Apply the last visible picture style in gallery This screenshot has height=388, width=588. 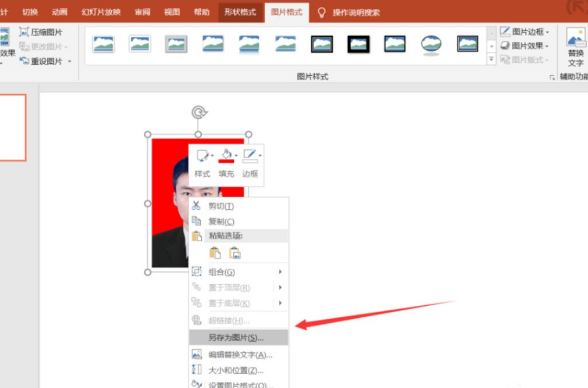[468, 44]
